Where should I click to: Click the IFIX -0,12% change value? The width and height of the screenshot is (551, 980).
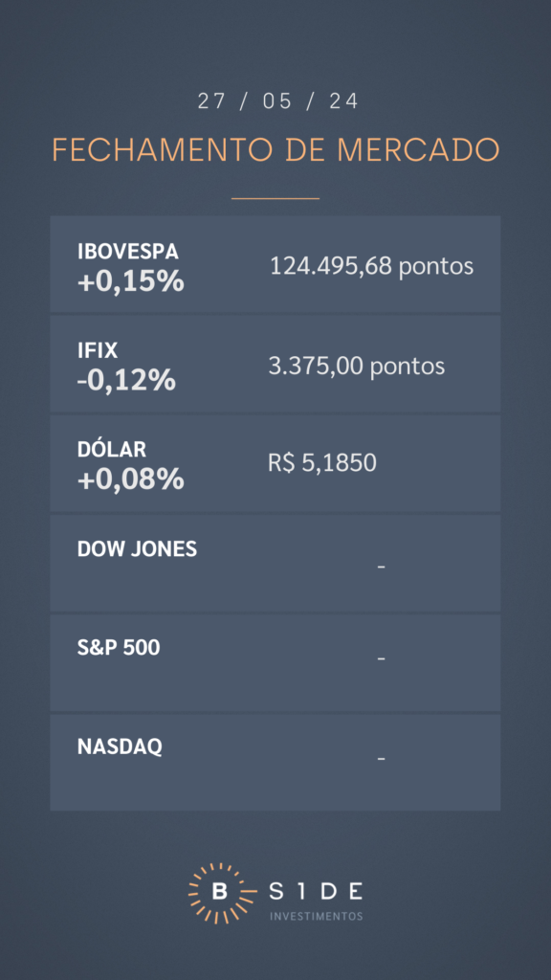pyautogui.click(x=126, y=381)
